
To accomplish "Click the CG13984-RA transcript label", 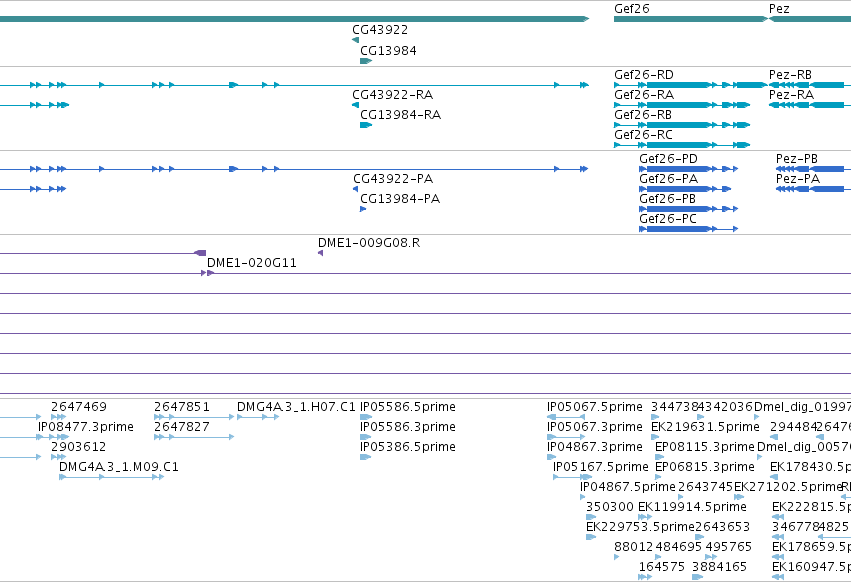I will tap(401, 115).
